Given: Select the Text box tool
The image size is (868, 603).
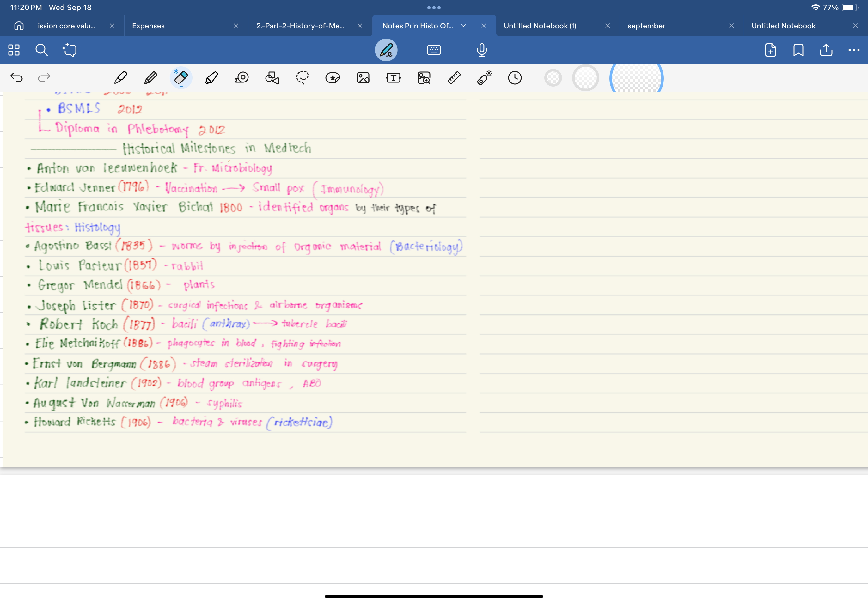Looking at the screenshot, I should tap(393, 78).
